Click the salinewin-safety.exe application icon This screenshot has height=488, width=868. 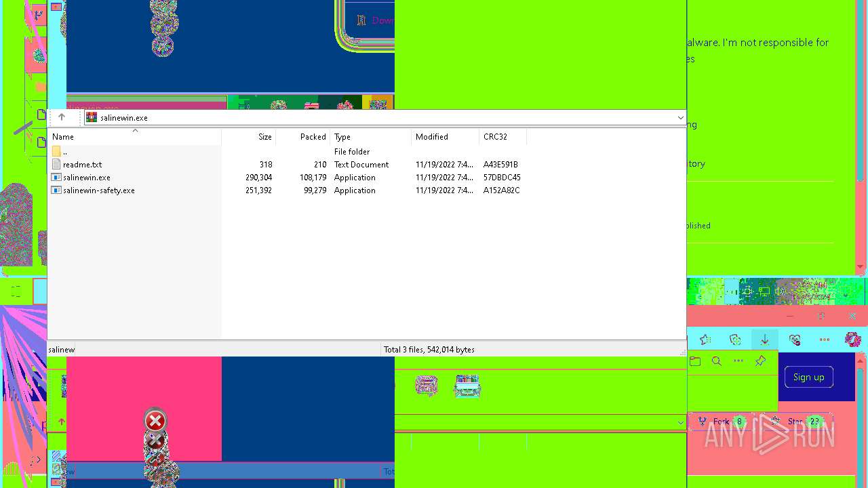click(56, 190)
